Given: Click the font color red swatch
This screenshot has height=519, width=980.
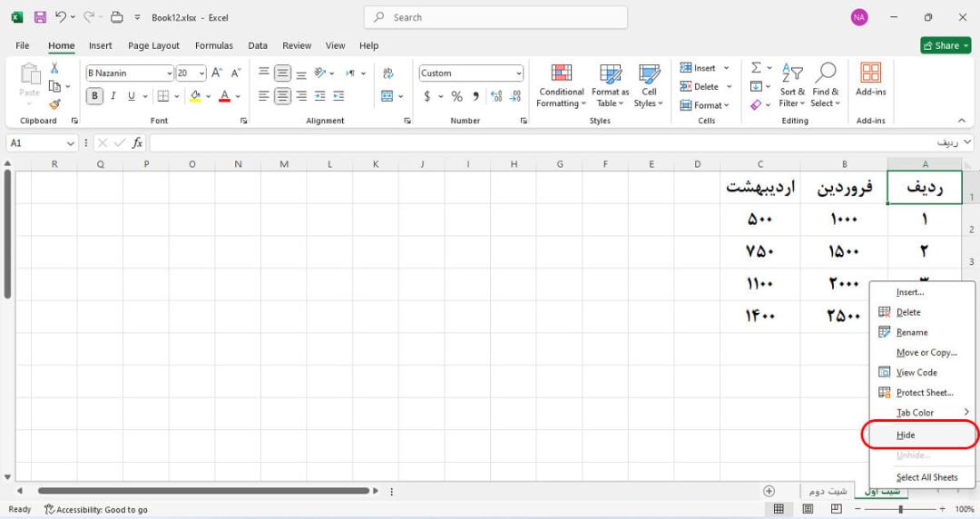Looking at the screenshot, I should coord(224,96).
